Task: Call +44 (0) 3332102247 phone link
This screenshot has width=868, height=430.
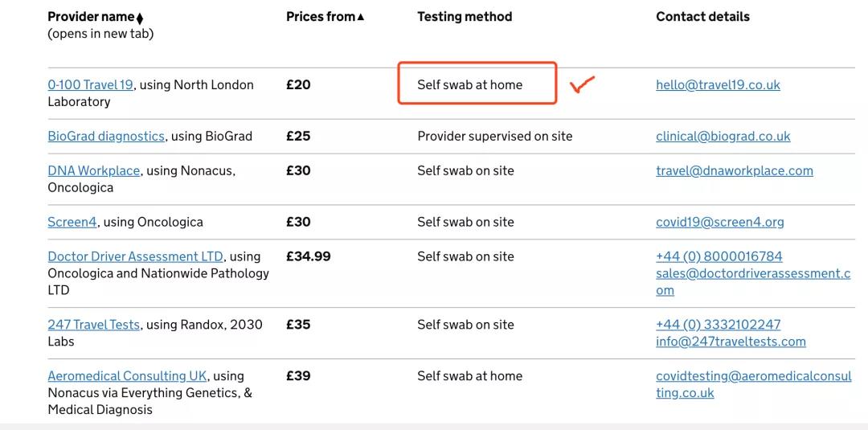Action: 718,326
